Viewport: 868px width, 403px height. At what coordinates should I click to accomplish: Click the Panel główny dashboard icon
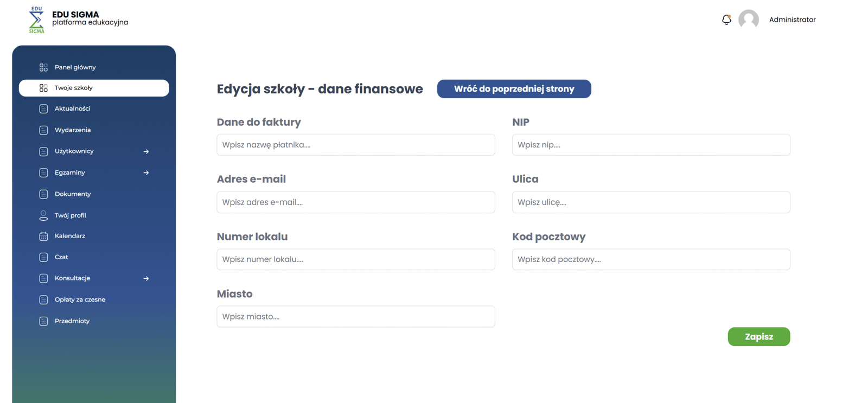(43, 67)
